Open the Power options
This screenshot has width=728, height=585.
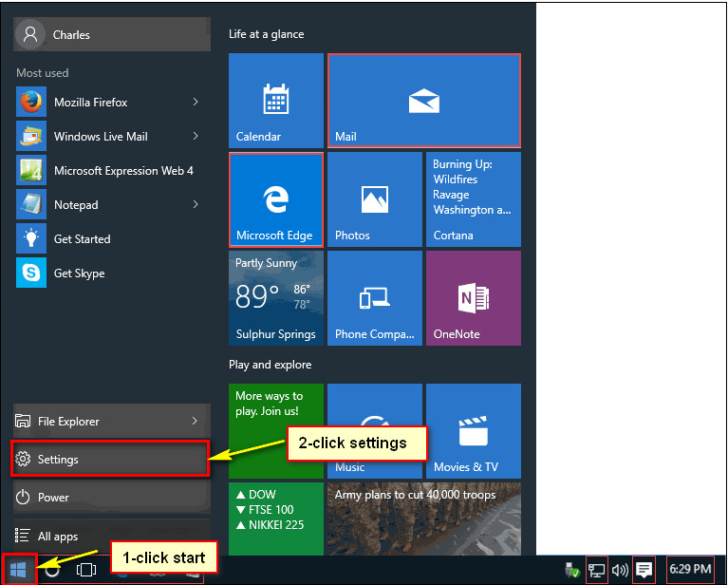click(112, 498)
